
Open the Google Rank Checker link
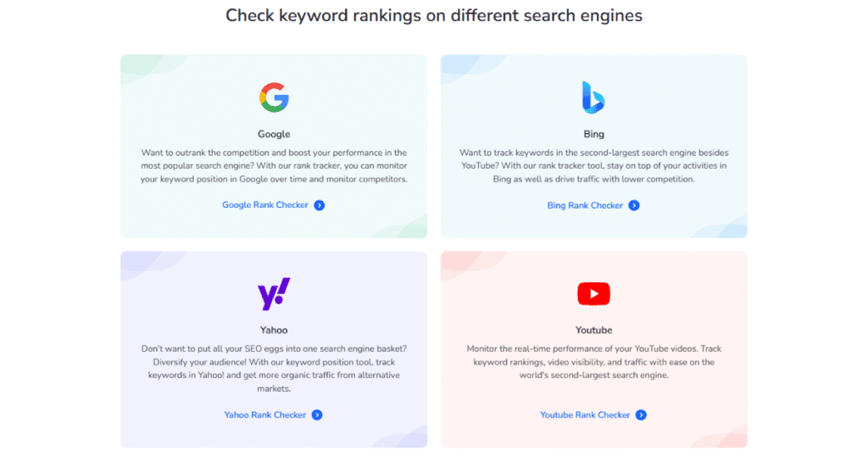265,205
